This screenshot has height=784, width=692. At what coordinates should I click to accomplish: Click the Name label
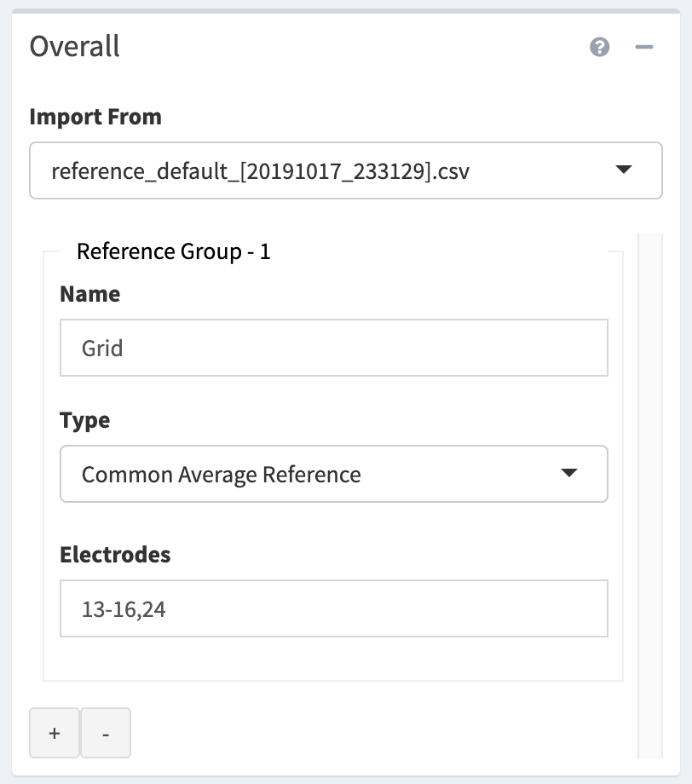click(90, 294)
